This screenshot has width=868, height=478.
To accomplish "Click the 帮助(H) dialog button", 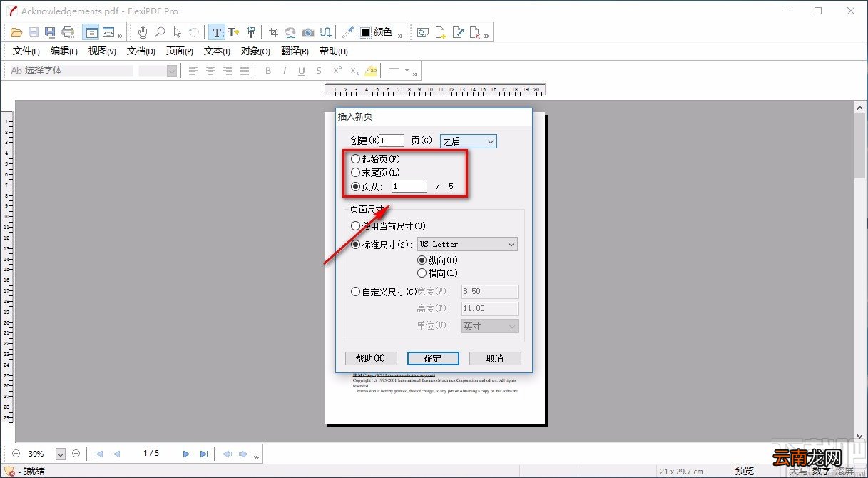I will coord(371,358).
